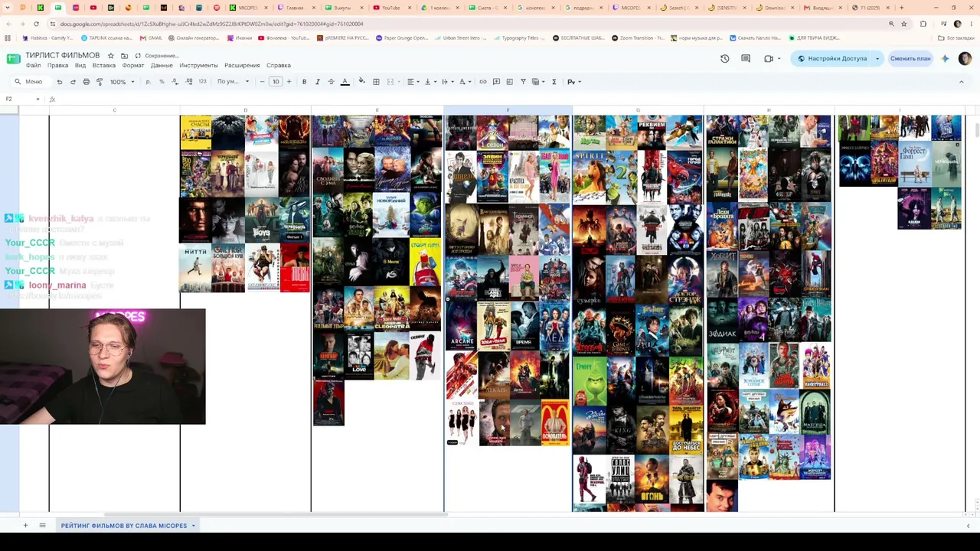The image size is (980, 551).
Task: Open the Данные menu
Action: (x=162, y=66)
